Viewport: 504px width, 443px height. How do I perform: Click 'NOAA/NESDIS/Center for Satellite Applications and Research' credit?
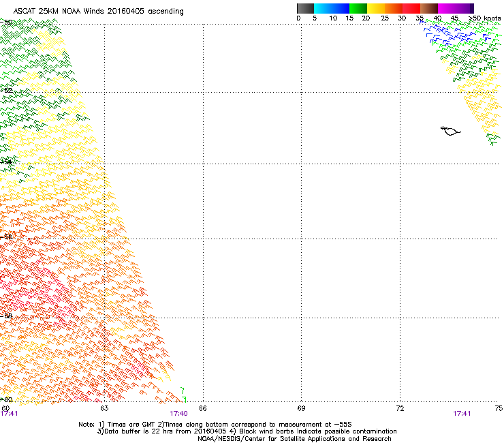point(294,439)
